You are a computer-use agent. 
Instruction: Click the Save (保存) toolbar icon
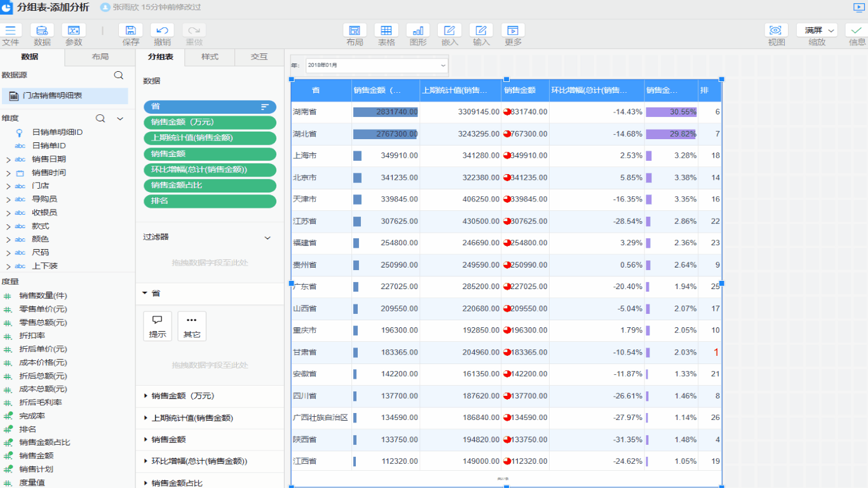[130, 30]
